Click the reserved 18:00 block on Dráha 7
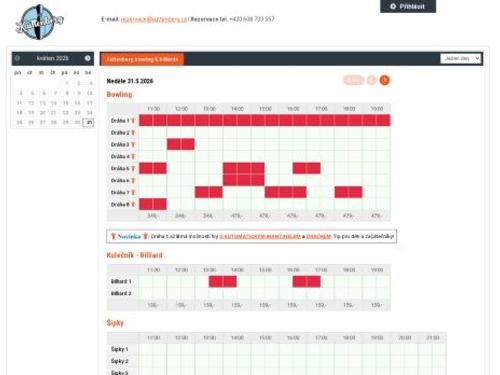Image resolution: width=500 pixels, height=375 pixels. (x=349, y=192)
